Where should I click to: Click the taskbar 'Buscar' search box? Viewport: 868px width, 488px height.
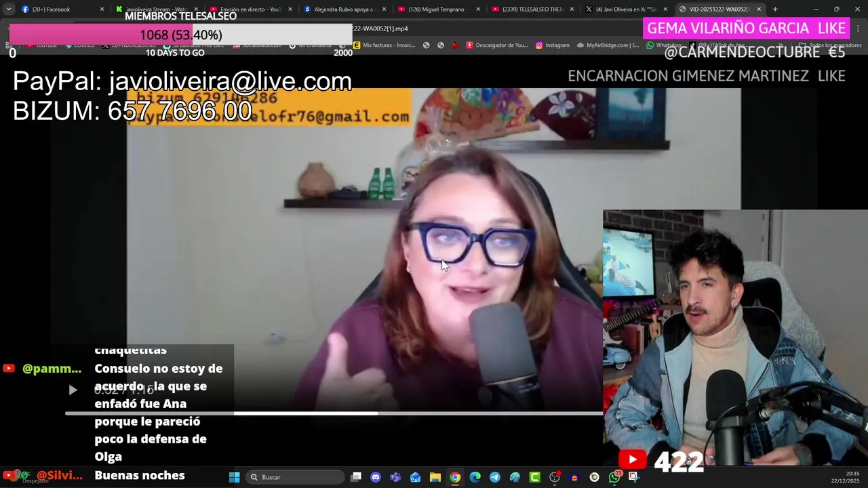click(295, 477)
